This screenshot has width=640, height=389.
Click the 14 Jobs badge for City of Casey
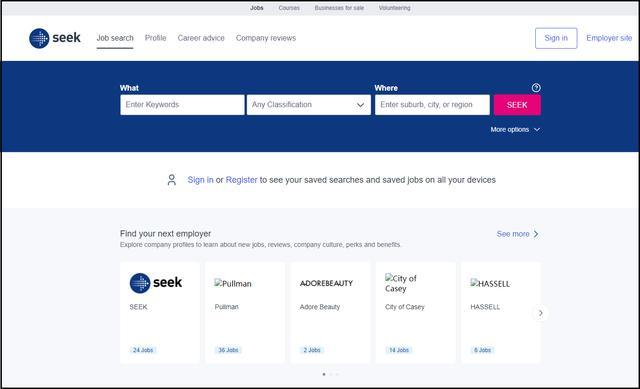(399, 350)
